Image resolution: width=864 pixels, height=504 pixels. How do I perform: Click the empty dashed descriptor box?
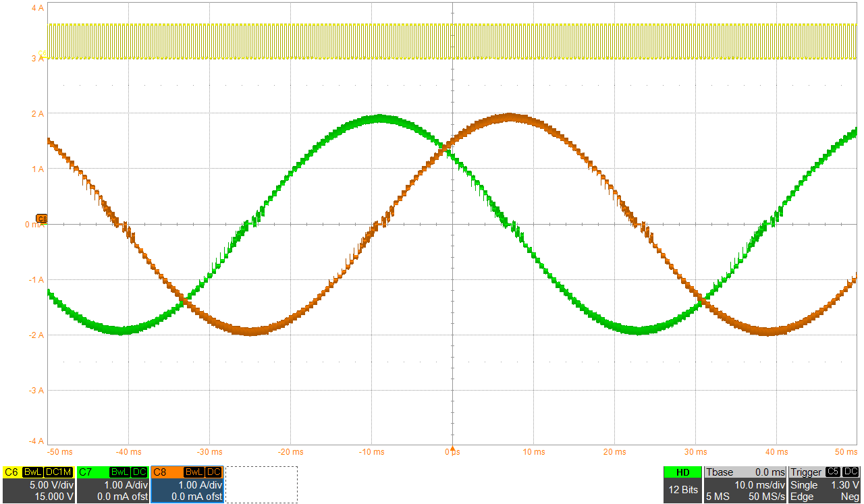coord(261,484)
